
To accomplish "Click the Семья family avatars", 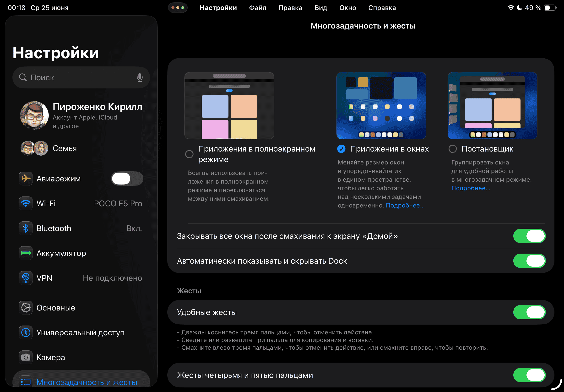I will pyautogui.click(x=34, y=148).
